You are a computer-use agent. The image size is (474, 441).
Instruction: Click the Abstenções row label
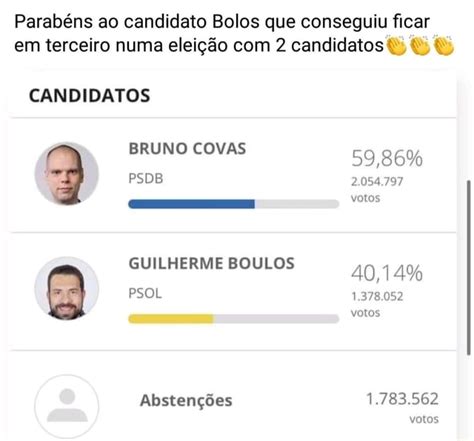(x=186, y=400)
